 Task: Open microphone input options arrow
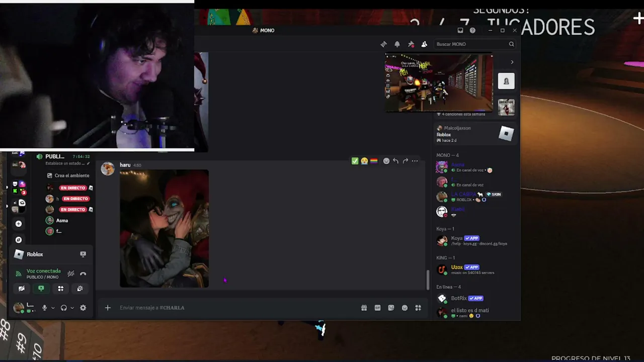(53, 308)
